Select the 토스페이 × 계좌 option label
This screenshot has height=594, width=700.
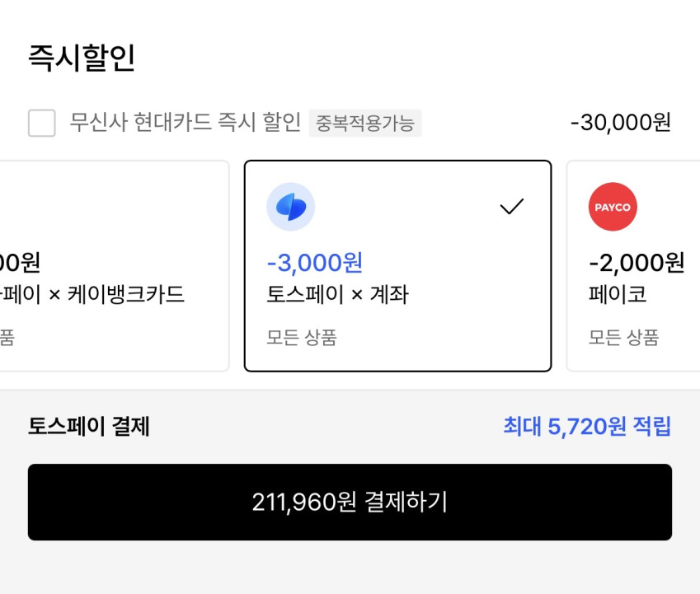click(x=337, y=294)
